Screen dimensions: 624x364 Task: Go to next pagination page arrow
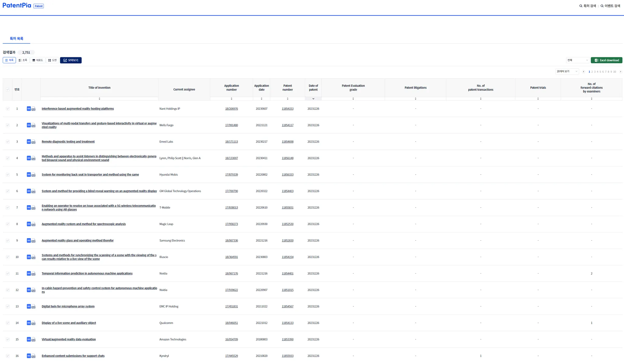(620, 72)
